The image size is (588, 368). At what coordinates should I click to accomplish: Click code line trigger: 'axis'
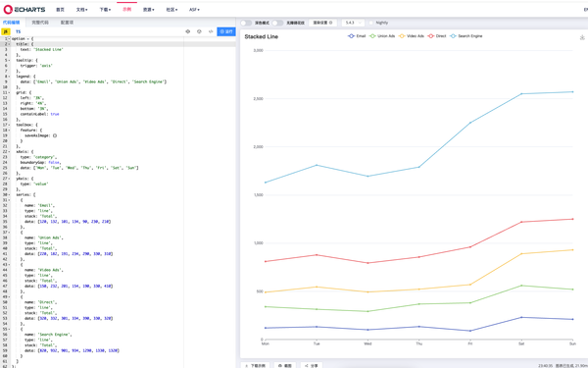coord(36,66)
